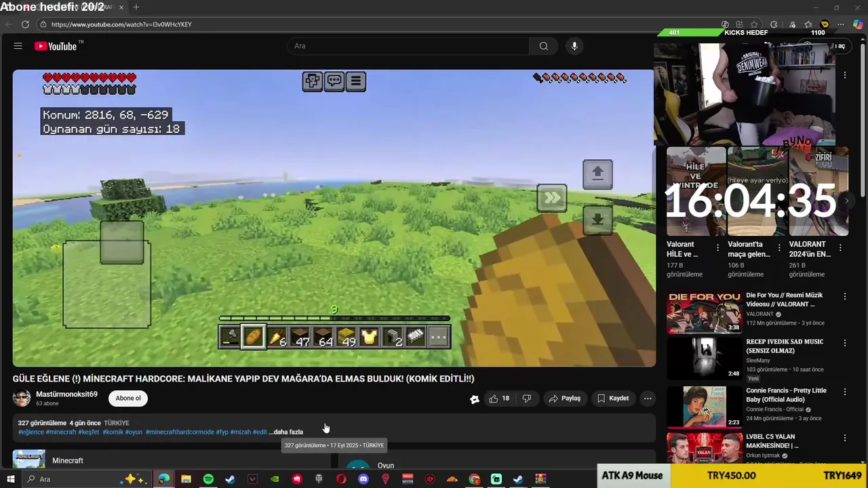Tap the in-game jump up arrow
Image resolution: width=868 pixels, height=488 pixels.
tap(597, 174)
